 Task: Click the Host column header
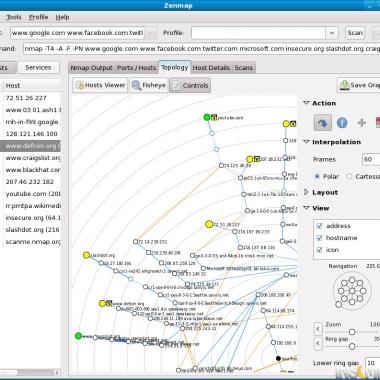click(32, 86)
